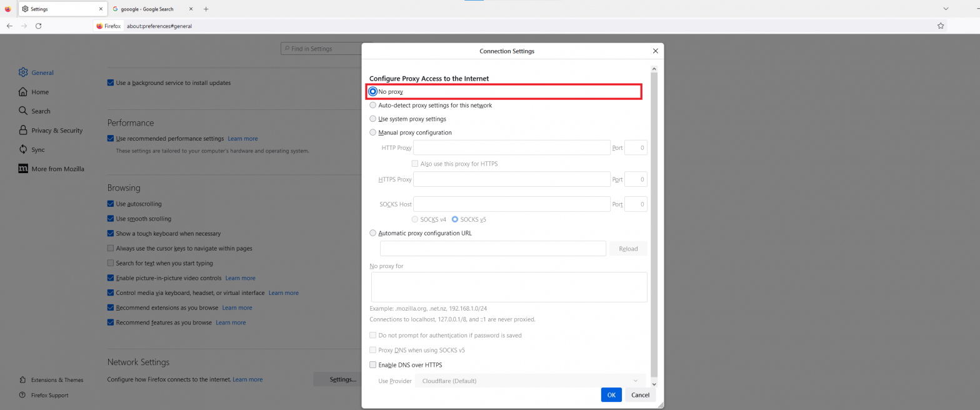The width and height of the screenshot is (980, 410).
Task: Reload the page with the refresh icon
Action: (39, 26)
